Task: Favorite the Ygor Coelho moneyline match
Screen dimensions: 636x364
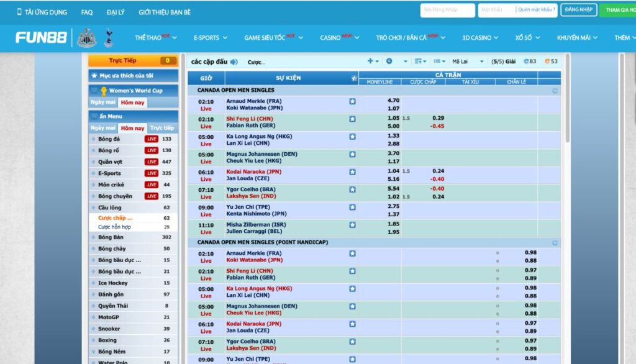Action: 353,189
